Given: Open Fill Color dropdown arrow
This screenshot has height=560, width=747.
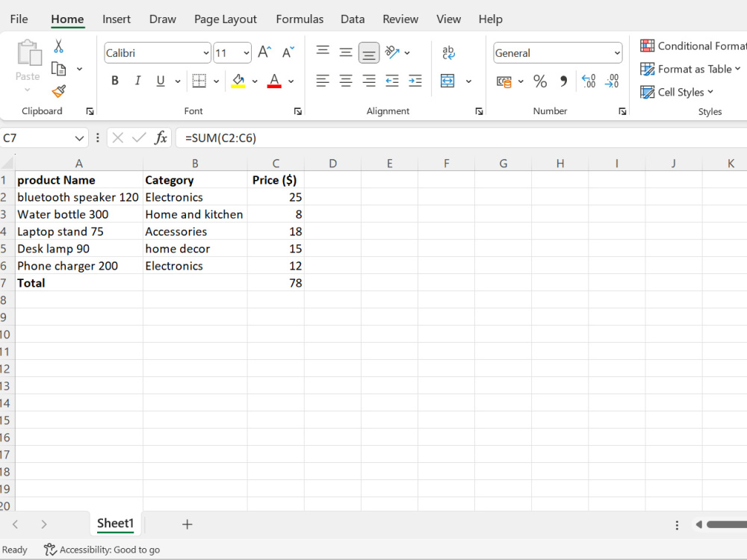Looking at the screenshot, I should pyautogui.click(x=255, y=81).
